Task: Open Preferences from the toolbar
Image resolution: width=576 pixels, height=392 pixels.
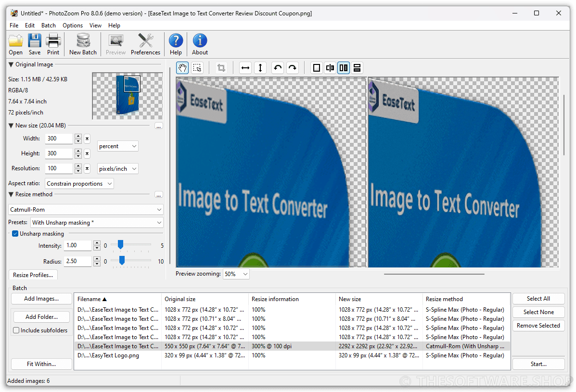Action: (x=145, y=44)
